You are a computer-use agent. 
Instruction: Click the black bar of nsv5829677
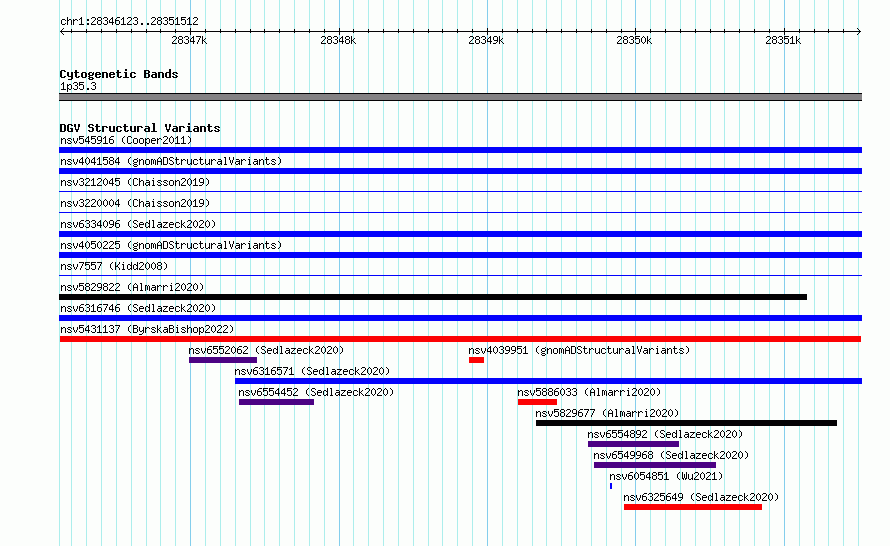(686, 423)
